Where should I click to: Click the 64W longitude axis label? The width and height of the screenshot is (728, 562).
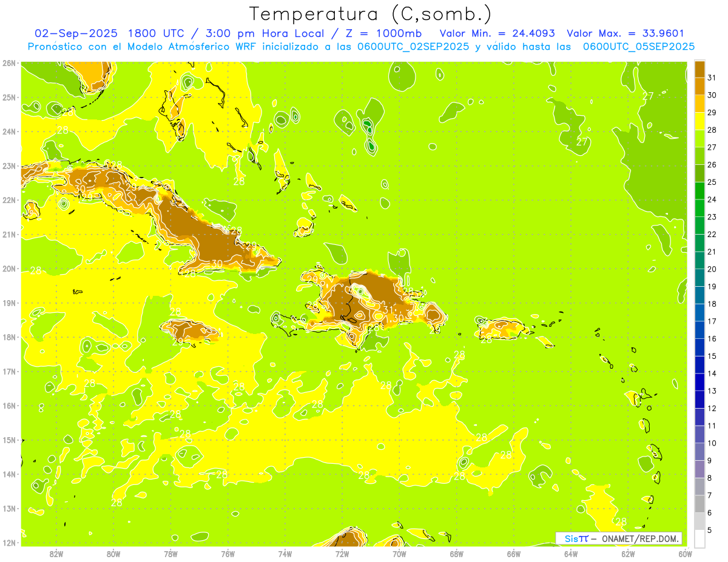(x=571, y=554)
